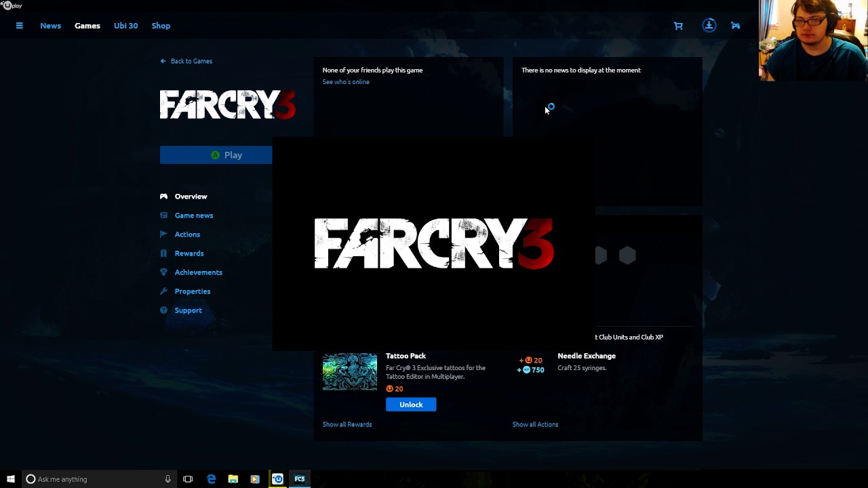
Task: Go Back to Games
Action: [186, 61]
